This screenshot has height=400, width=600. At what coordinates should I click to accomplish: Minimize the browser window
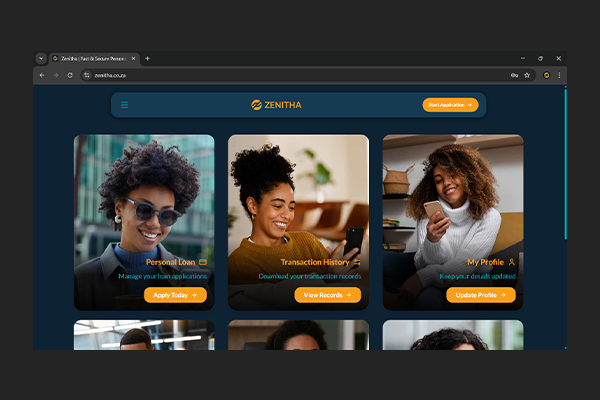523,59
